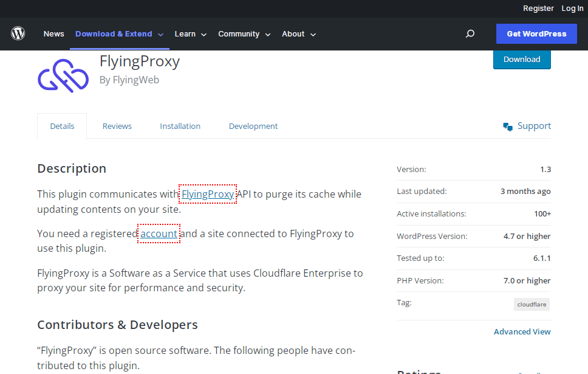This screenshot has height=374, width=588.
Task: Switch to the Development tab
Action: 253,126
